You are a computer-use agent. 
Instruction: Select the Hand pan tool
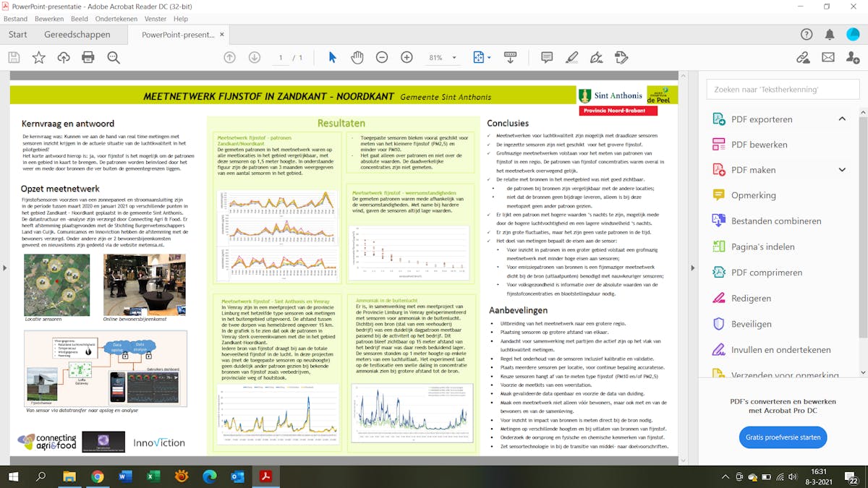point(357,58)
